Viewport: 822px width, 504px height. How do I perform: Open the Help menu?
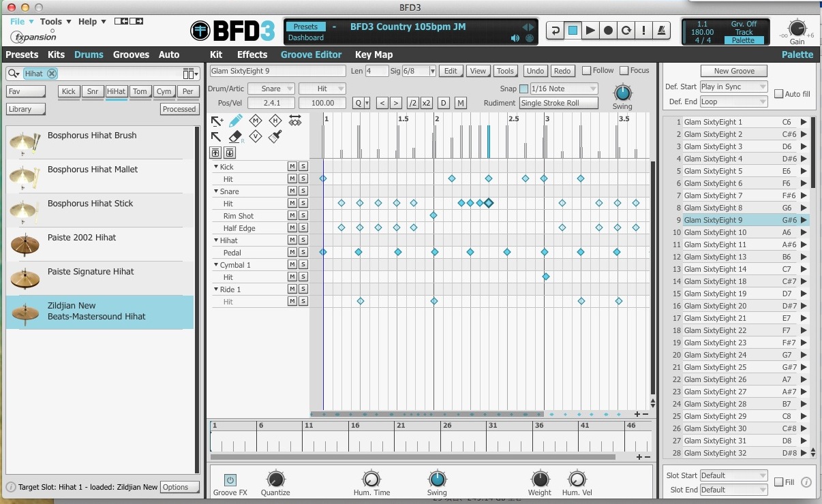(x=92, y=22)
